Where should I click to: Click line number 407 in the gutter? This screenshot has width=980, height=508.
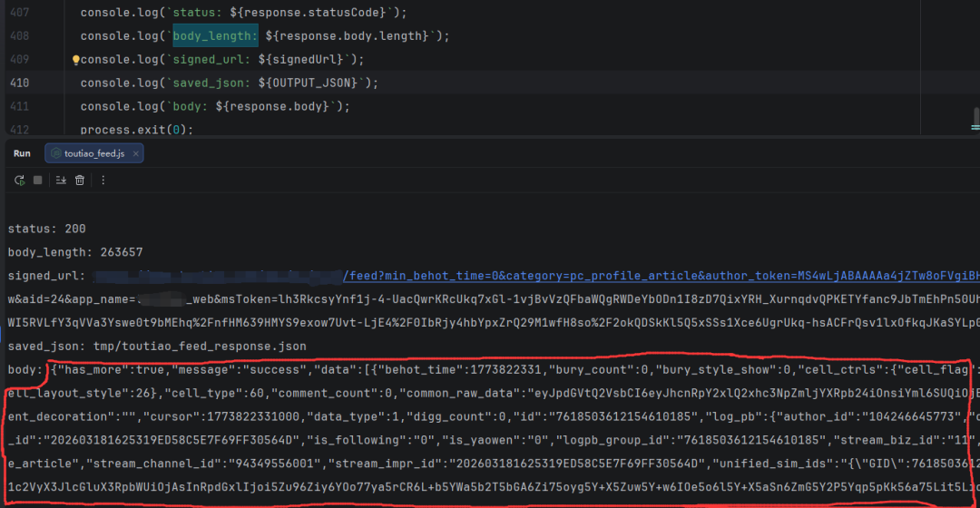(19, 13)
